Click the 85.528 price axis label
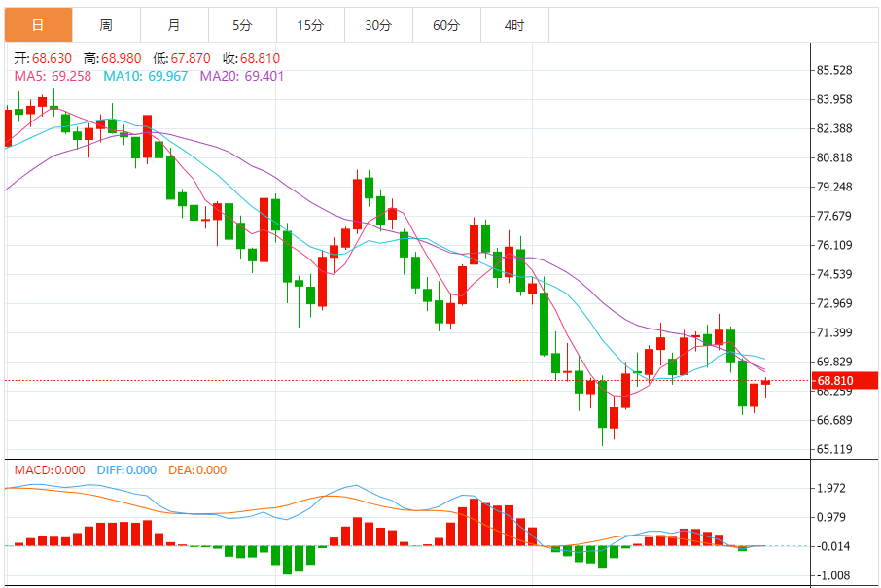This screenshot has height=588, width=881. (x=834, y=70)
